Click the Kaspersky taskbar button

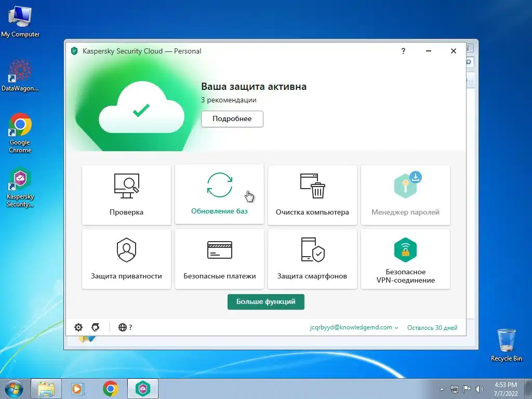pos(143,389)
